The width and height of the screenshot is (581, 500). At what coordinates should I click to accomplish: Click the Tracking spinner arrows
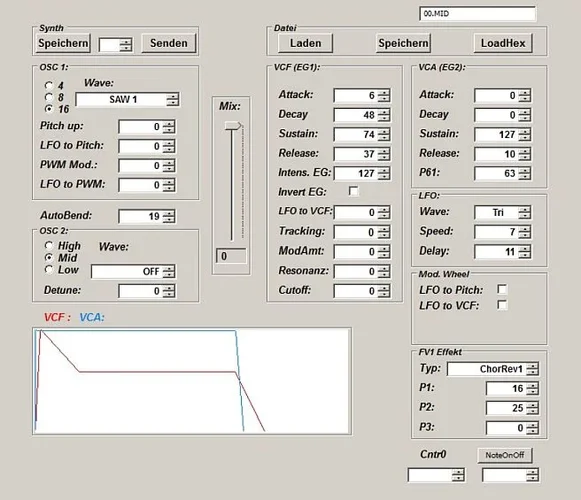384,232
